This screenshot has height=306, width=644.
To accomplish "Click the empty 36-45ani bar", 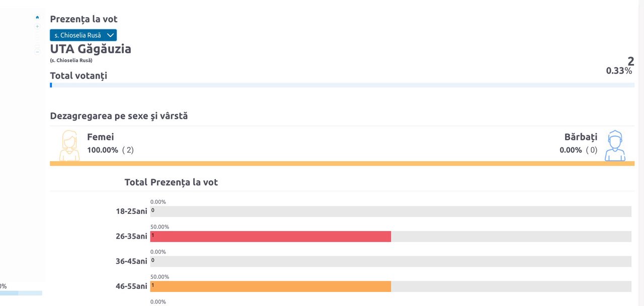I will click(390, 261).
